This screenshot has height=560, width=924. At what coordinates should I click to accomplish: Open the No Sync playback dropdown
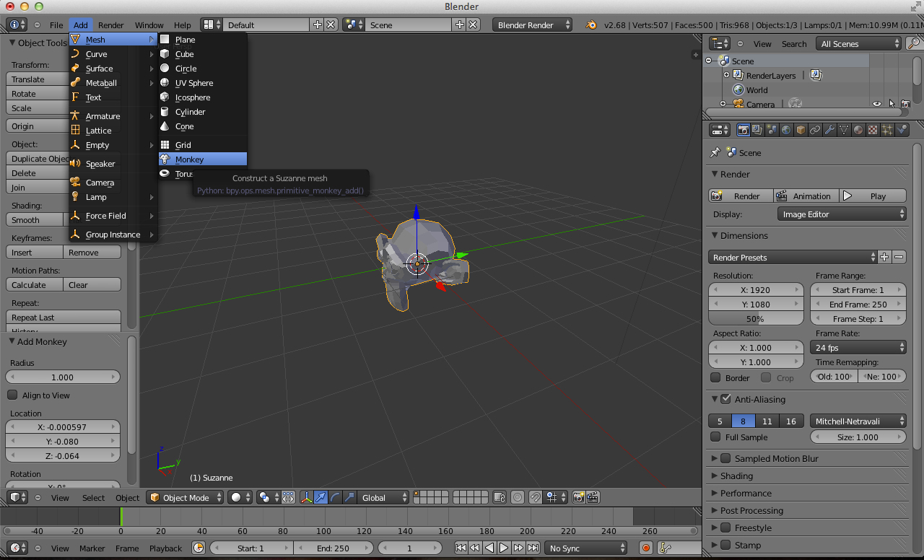586,548
